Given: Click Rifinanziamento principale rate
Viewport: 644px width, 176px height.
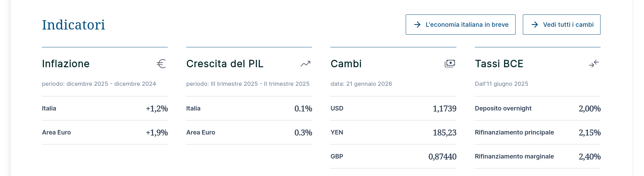Looking at the screenshot, I should point(590,133).
